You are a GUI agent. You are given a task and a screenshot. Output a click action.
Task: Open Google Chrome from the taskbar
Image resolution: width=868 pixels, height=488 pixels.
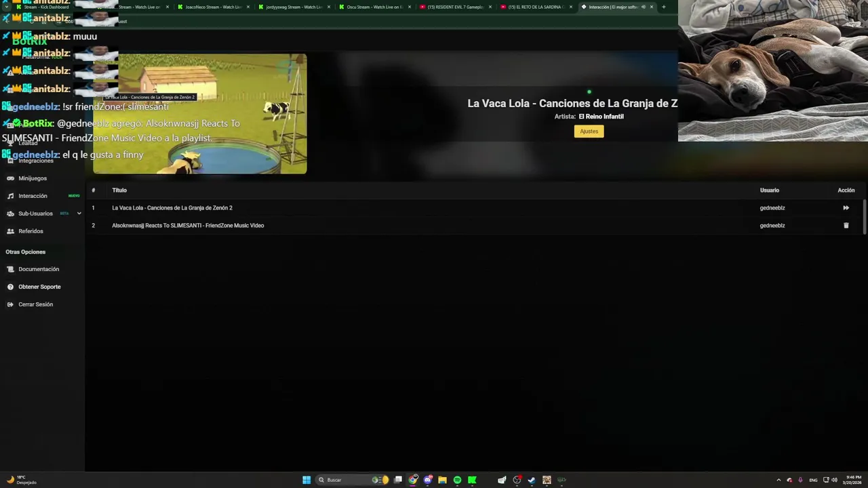click(x=413, y=480)
